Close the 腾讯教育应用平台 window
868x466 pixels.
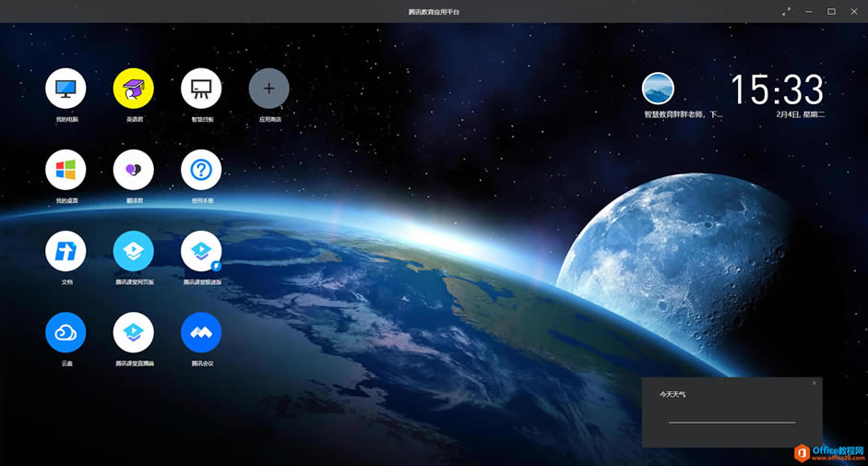pyautogui.click(x=854, y=12)
